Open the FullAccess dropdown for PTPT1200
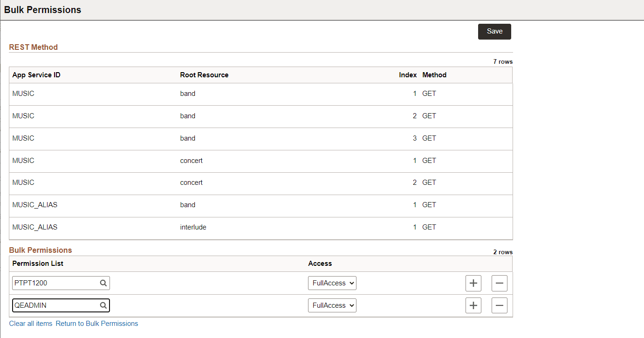The height and width of the screenshot is (338, 644). point(332,283)
